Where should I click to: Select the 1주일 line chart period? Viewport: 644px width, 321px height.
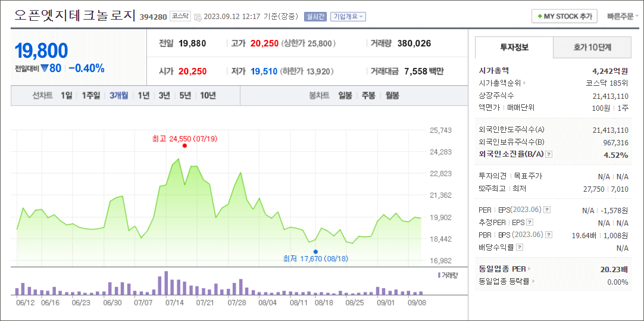(90, 96)
